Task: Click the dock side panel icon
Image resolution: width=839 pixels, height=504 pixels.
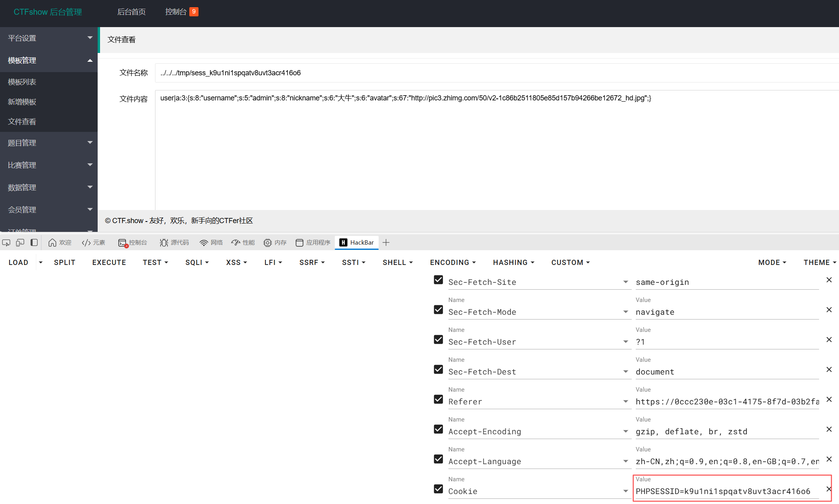Action: click(34, 243)
